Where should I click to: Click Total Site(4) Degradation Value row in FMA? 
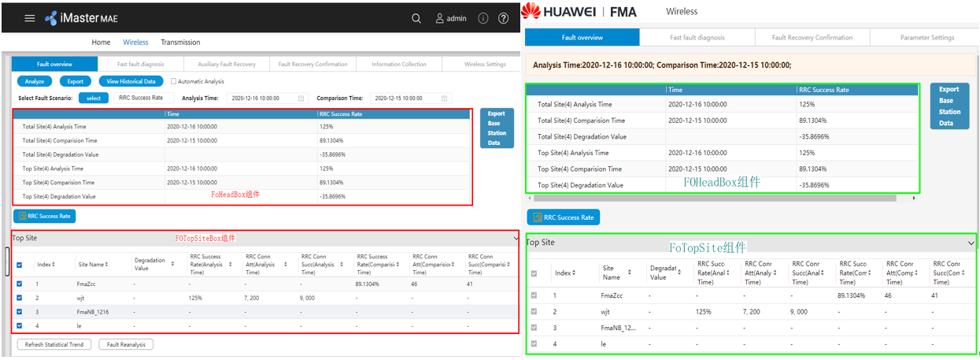click(722, 136)
